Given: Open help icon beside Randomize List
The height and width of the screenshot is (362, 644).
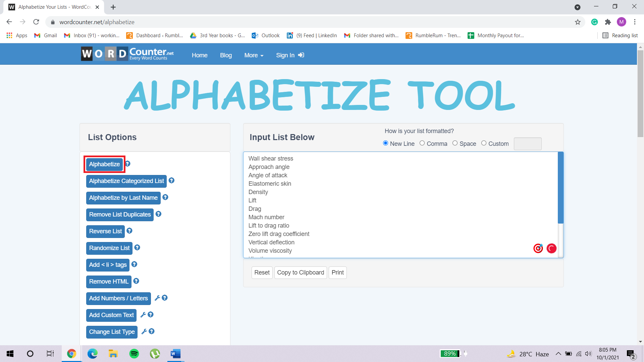Looking at the screenshot, I should (137, 247).
